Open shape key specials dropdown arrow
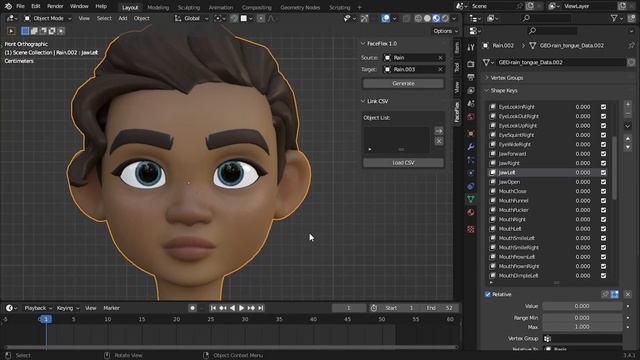Screen dimensions: 640x360 (628, 126)
